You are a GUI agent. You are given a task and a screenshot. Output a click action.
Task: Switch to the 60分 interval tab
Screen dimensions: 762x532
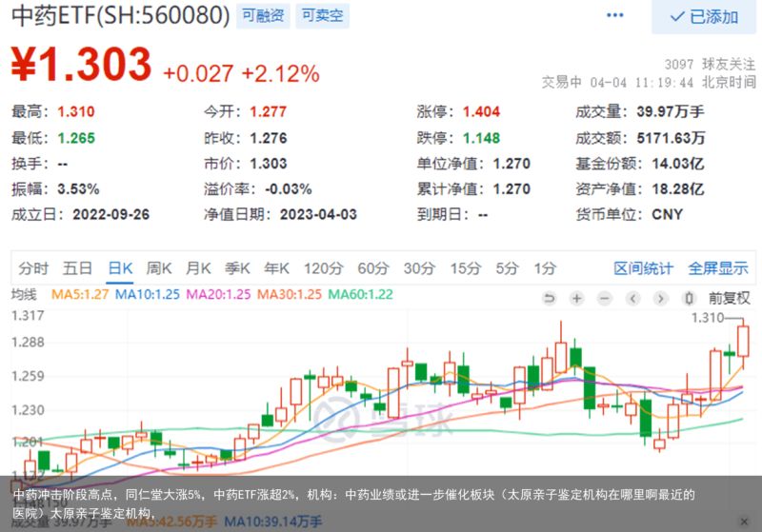[373, 268]
